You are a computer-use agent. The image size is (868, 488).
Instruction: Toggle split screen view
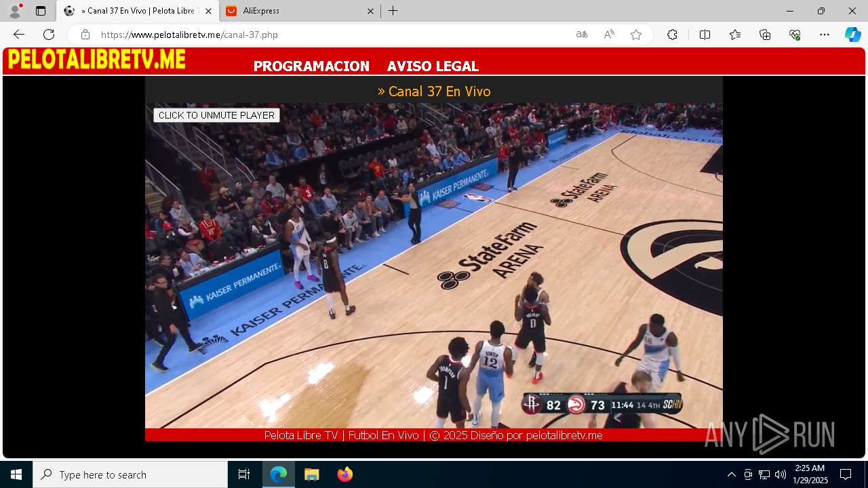(705, 35)
